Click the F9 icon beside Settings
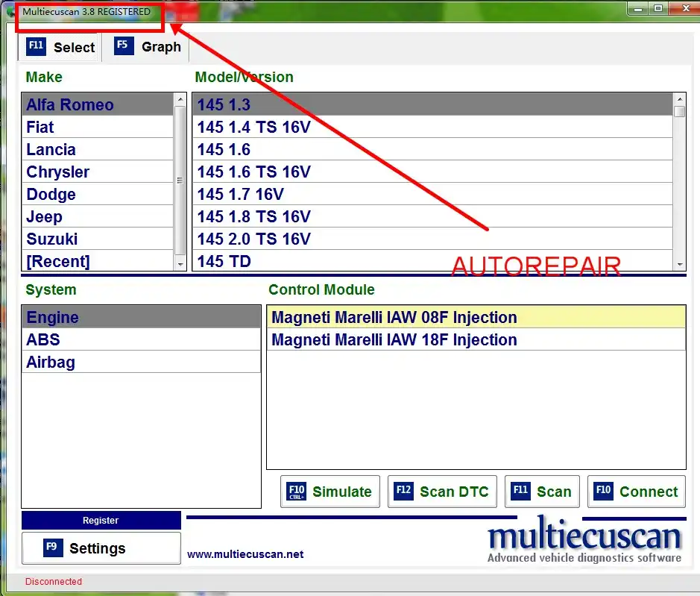Image resolution: width=700 pixels, height=596 pixels. 53,548
